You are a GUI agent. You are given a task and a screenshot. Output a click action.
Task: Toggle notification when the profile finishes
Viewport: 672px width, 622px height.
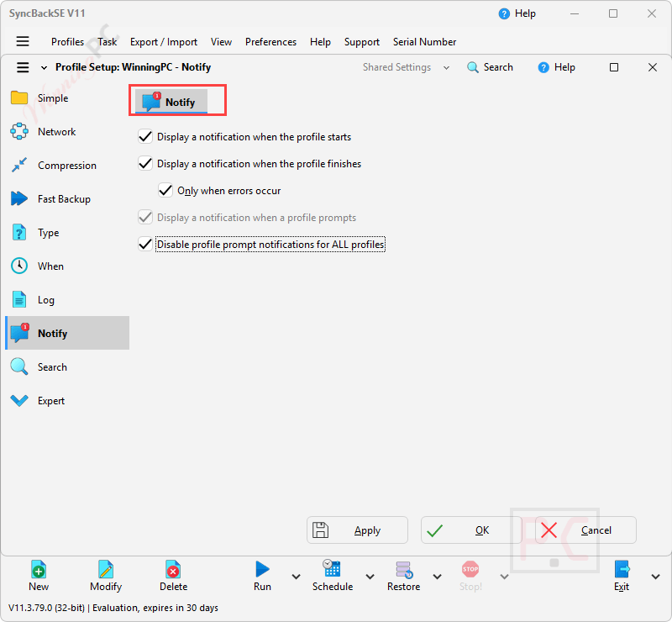[145, 163]
